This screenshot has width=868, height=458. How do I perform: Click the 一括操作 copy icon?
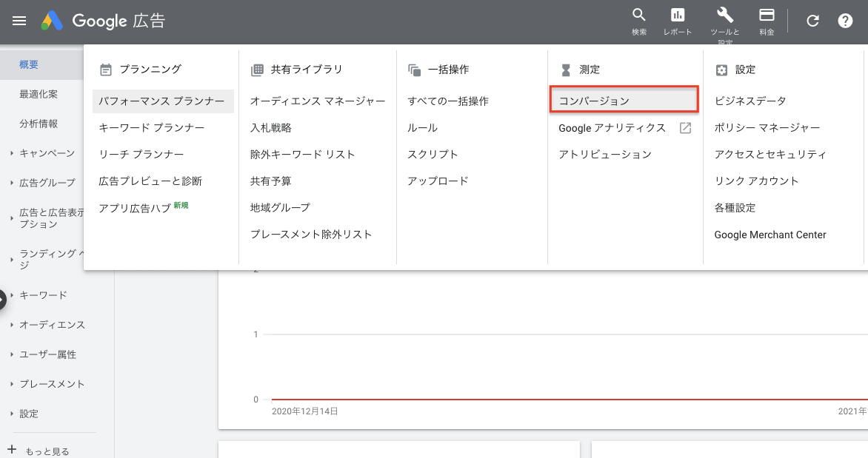pos(414,70)
